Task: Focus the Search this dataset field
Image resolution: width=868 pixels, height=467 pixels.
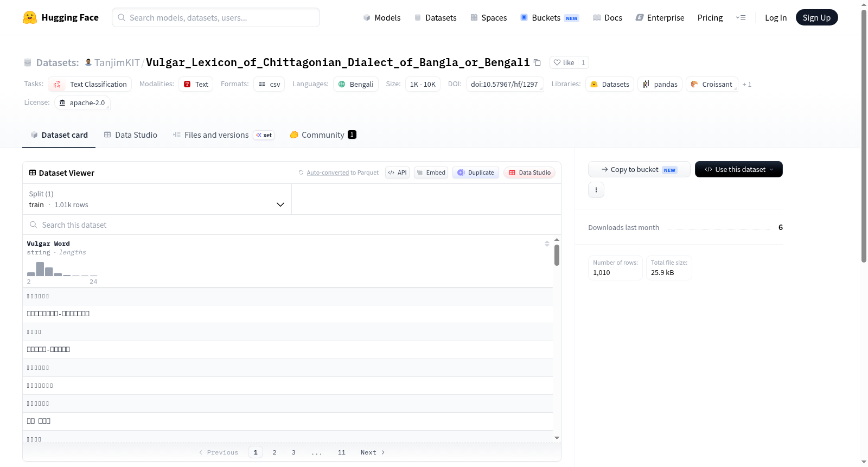Action: 292,225
